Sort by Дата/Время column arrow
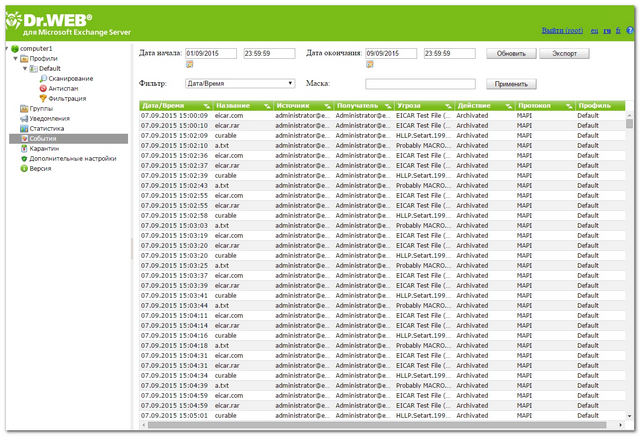Screen dimensions: 640x436 [207, 106]
